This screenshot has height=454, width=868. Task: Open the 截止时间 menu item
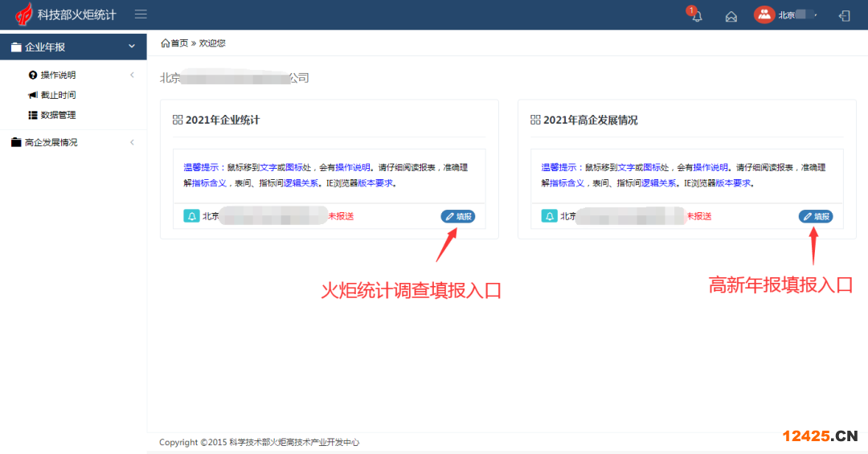coord(58,95)
